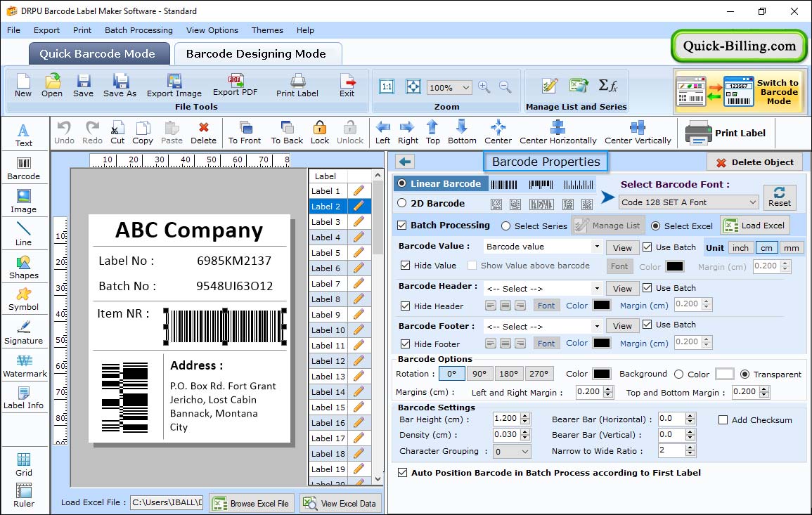Open the File menu

[x=13, y=30]
